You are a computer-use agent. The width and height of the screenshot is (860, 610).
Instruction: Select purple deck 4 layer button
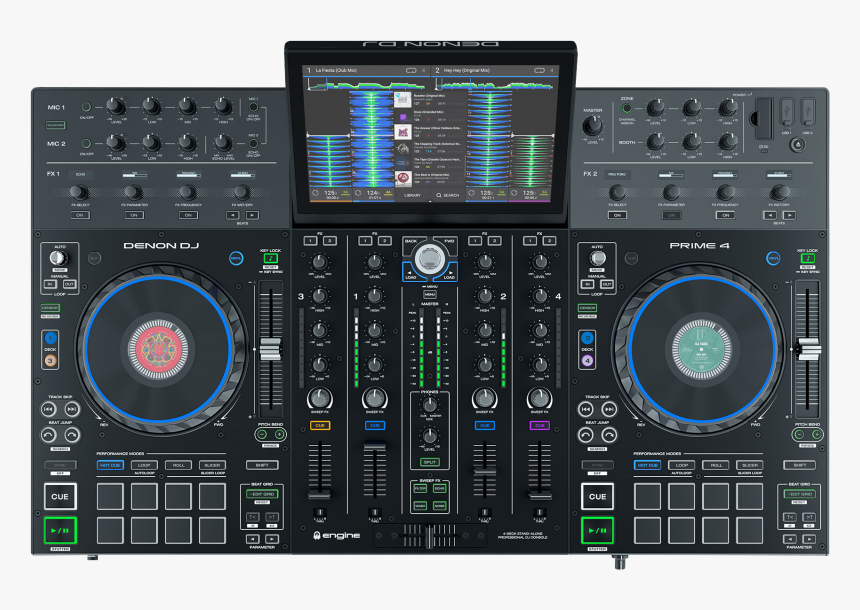pos(587,360)
